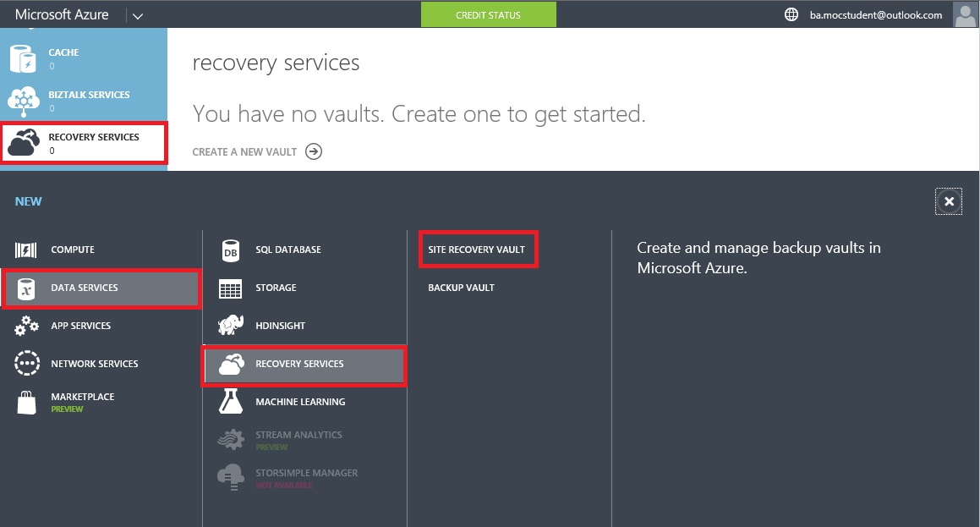Click 'Create and manage backup vaults' description
This screenshot has height=527, width=980.
point(758,257)
